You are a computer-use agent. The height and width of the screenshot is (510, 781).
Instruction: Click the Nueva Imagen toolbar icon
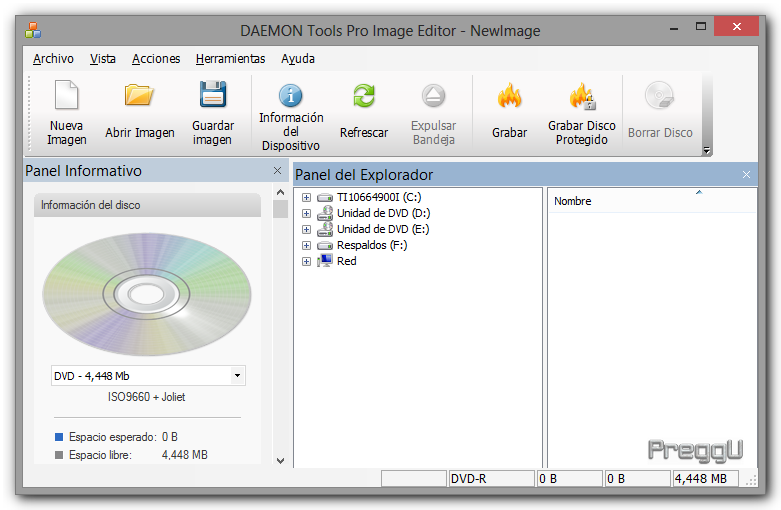pyautogui.click(x=66, y=95)
